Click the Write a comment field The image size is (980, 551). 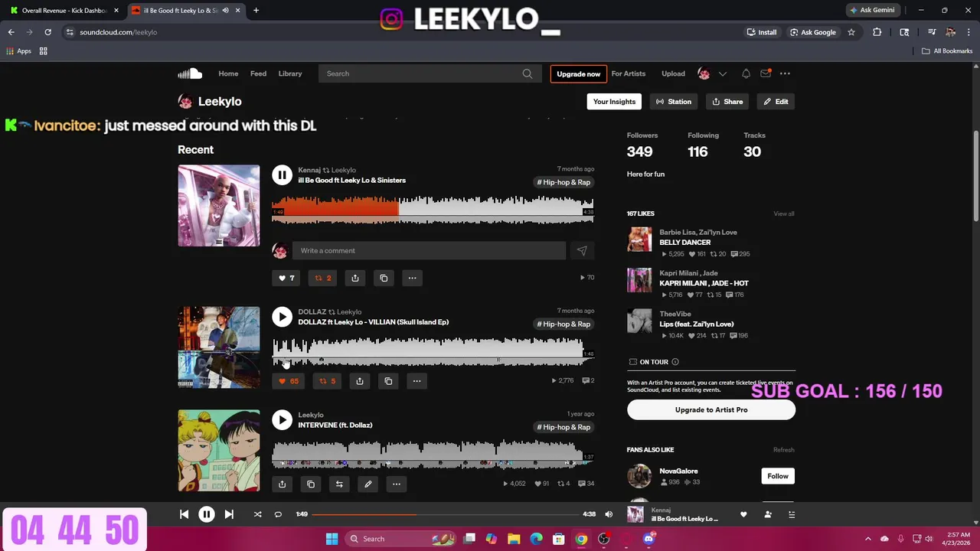coord(430,250)
